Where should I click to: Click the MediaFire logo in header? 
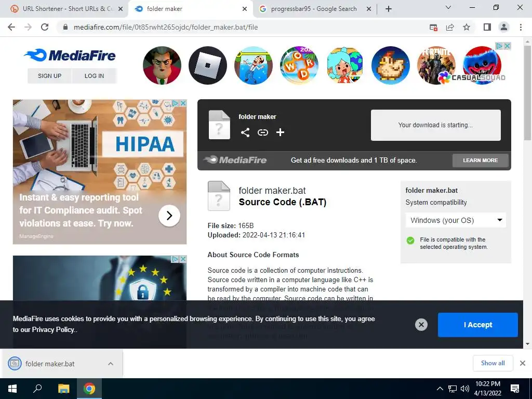[x=70, y=55]
